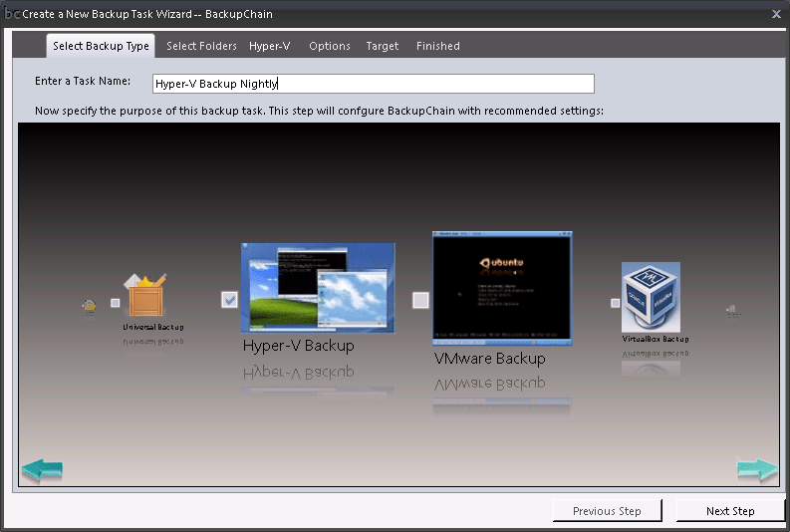Image resolution: width=790 pixels, height=532 pixels.
Task: Click the small faded icon right of VirtualBox Backup
Action: click(x=733, y=311)
